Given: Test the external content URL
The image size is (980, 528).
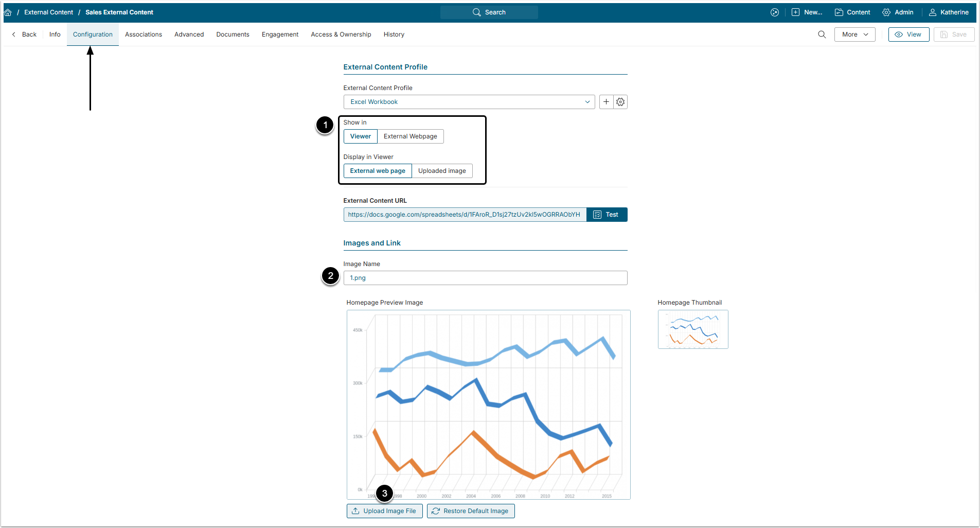Looking at the screenshot, I should (x=607, y=215).
